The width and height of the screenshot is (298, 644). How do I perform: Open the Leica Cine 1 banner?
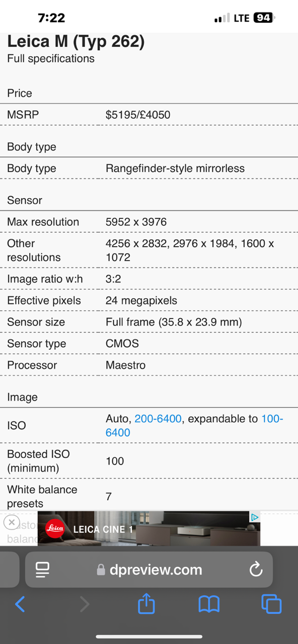pos(149,528)
